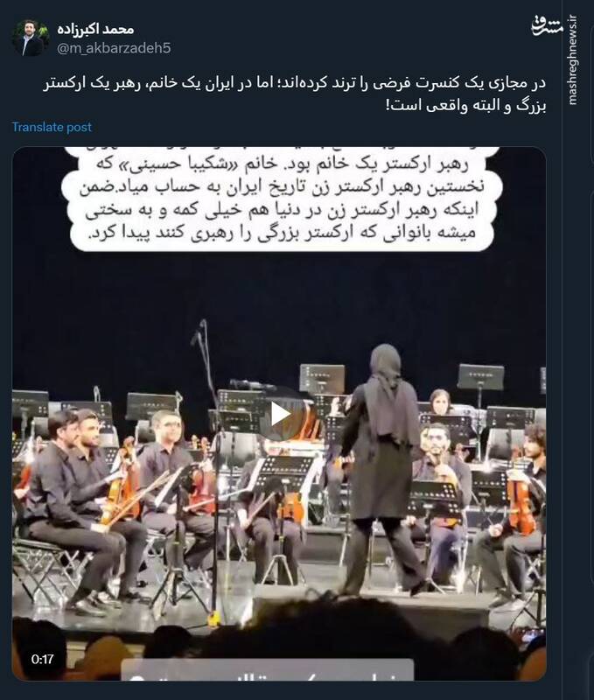
Task: Click the 0:17 video duration badge
Action: click(x=42, y=659)
